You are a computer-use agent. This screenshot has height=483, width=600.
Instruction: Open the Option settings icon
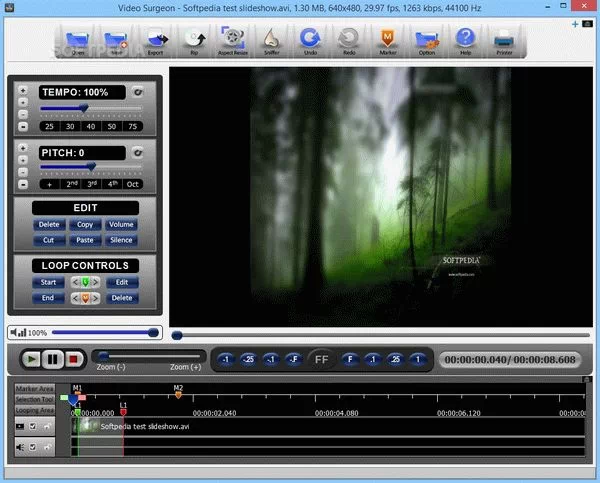tap(426, 40)
